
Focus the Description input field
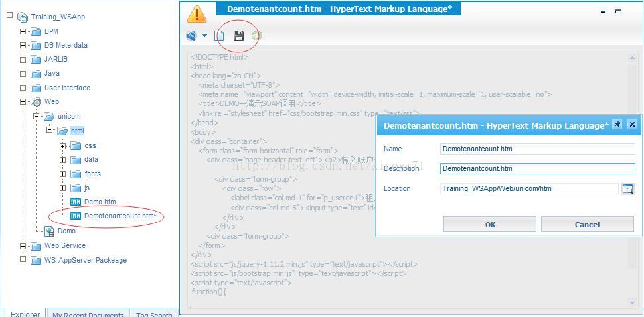pos(537,168)
